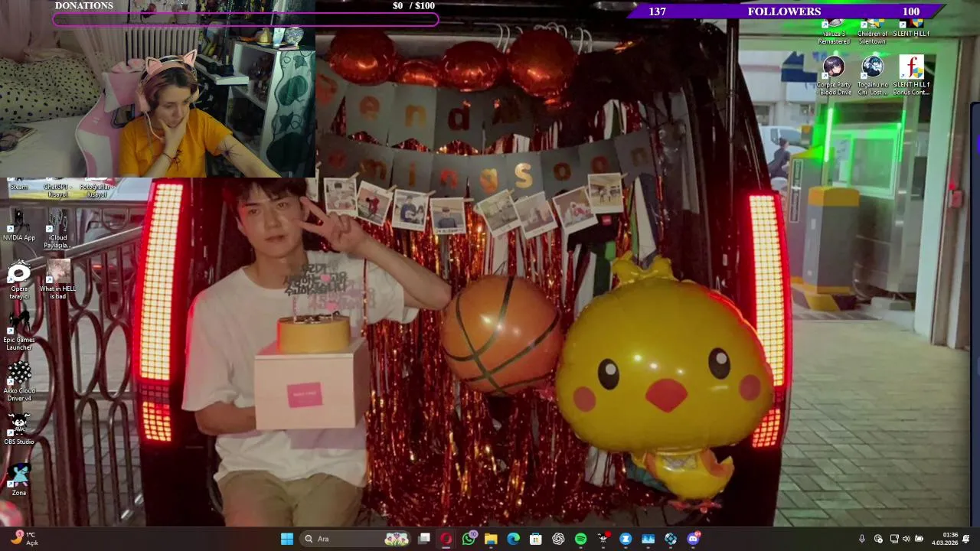Click the taskbar Ara search box

(x=356, y=539)
